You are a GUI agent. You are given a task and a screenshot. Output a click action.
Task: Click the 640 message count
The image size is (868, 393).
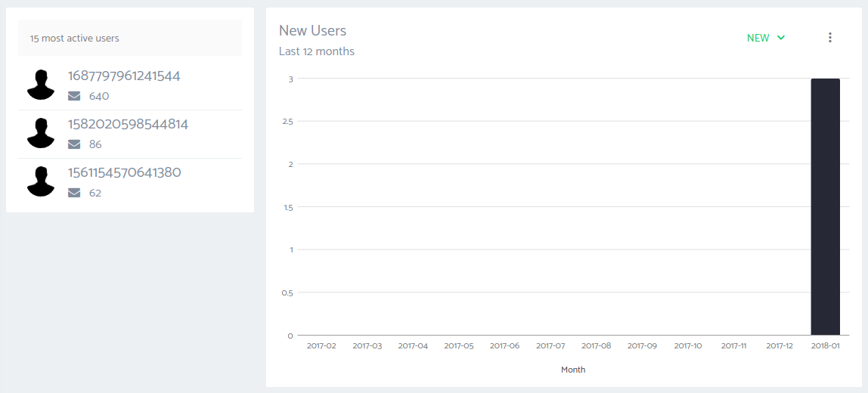[99, 96]
